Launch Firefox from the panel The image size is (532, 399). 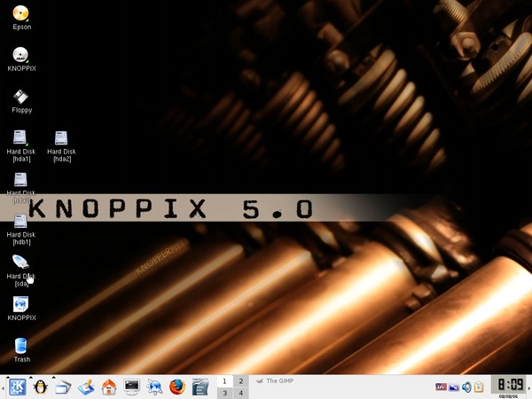pyautogui.click(x=178, y=387)
